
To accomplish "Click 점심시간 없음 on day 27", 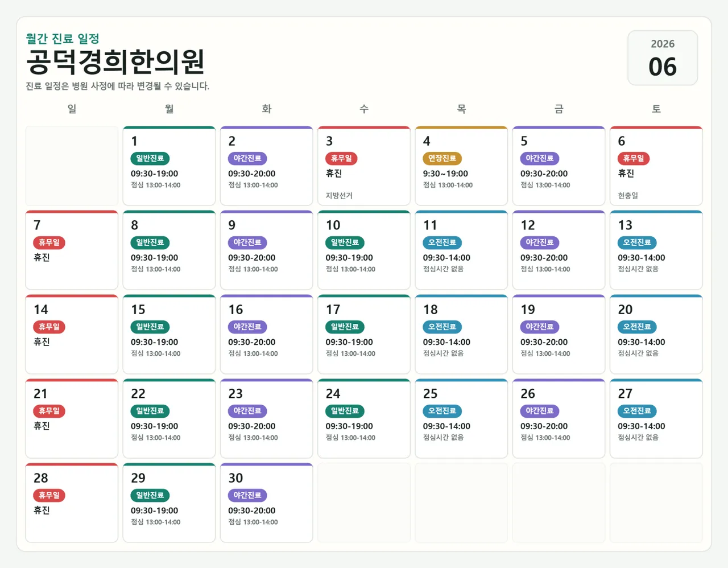I will coord(638,438).
